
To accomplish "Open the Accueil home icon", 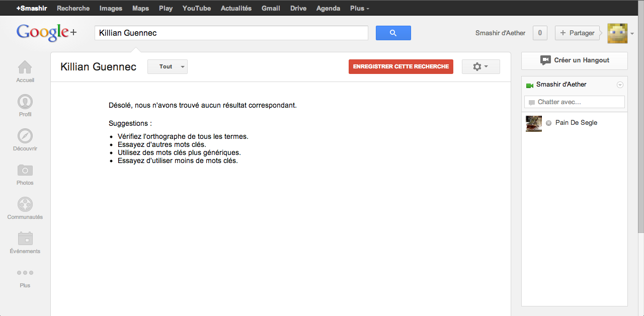I will coord(25,68).
